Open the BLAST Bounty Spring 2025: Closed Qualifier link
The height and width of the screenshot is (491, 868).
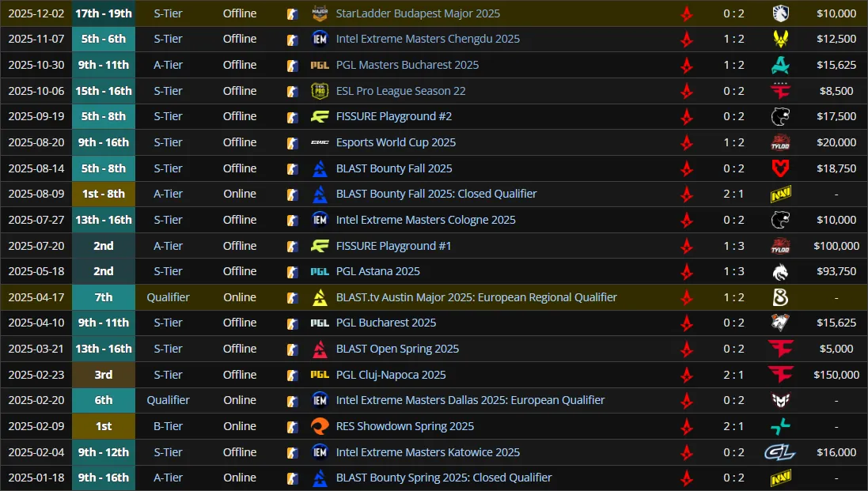click(x=444, y=478)
